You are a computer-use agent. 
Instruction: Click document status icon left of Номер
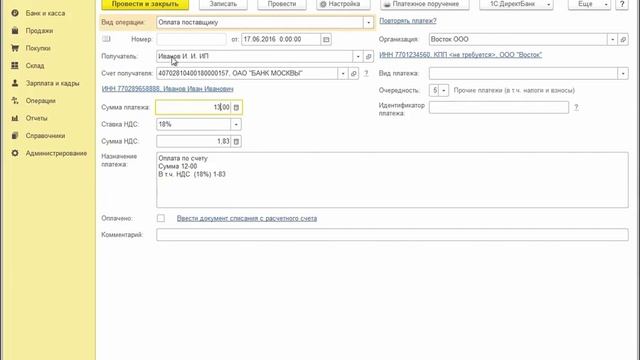click(107, 39)
